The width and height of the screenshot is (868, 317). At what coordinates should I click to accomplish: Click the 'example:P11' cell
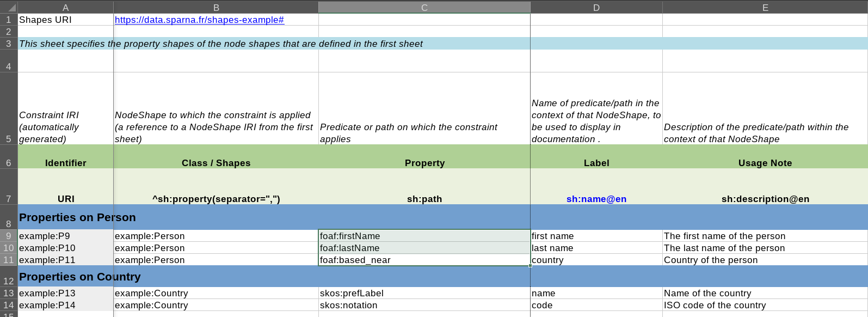pos(65,260)
